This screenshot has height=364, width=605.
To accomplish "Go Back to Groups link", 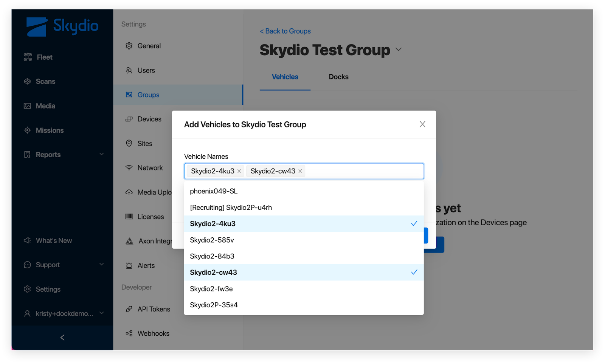I will pyautogui.click(x=285, y=31).
